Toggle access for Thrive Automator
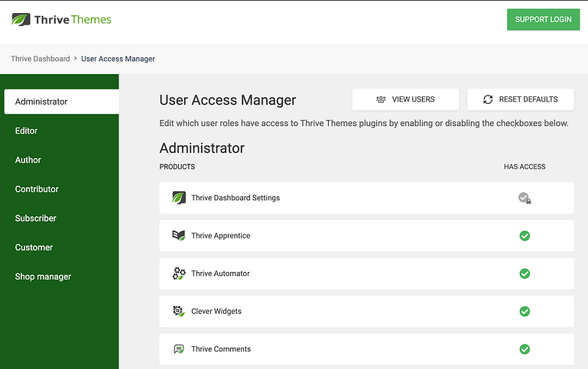588x369 pixels. tap(525, 274)
